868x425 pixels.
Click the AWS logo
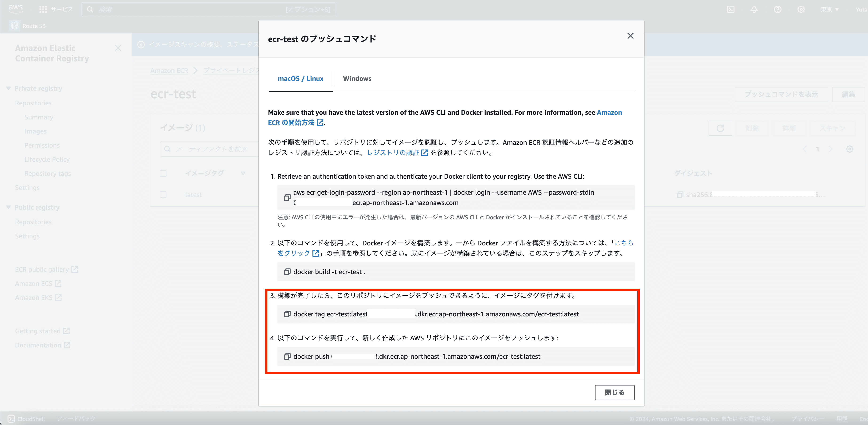16,9
